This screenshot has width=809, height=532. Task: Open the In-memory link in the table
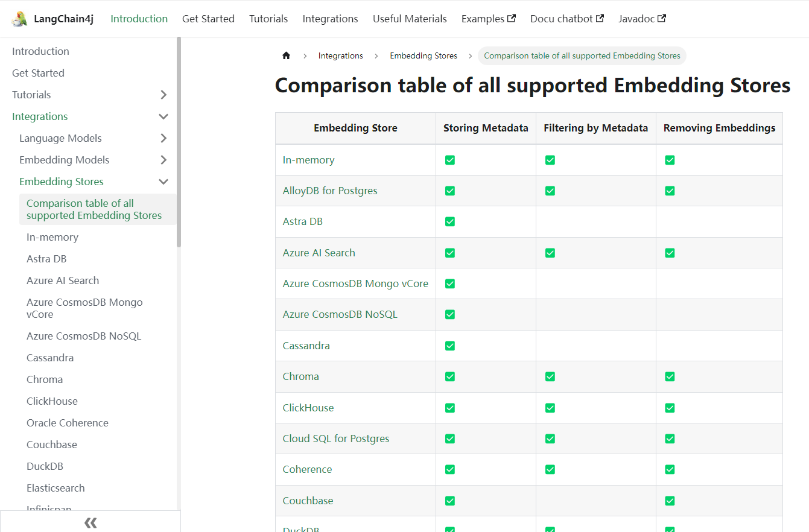308,160
